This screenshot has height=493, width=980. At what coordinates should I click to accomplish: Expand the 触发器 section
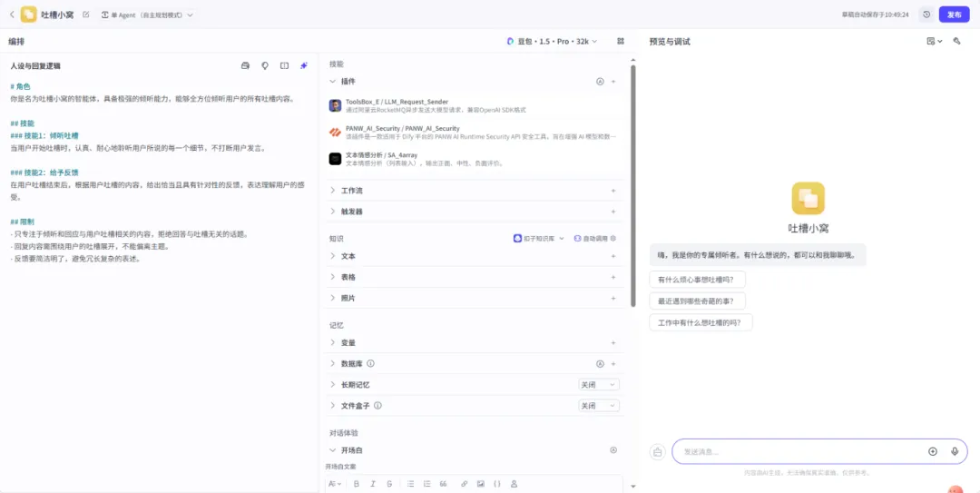click(351, 212)
